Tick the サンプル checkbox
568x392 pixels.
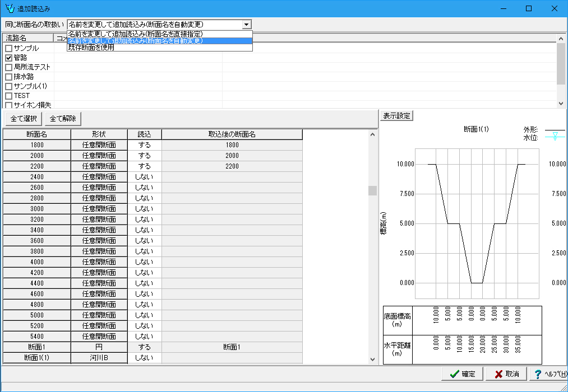[x=9, y=49]
